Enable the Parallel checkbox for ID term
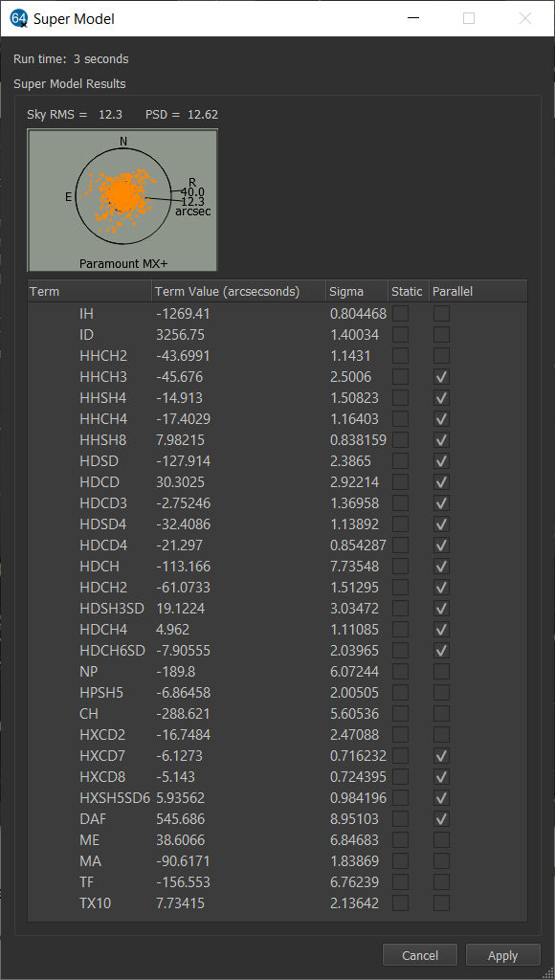Image resolution: width=555 pixels, height=980 pixels. [442, 335]
